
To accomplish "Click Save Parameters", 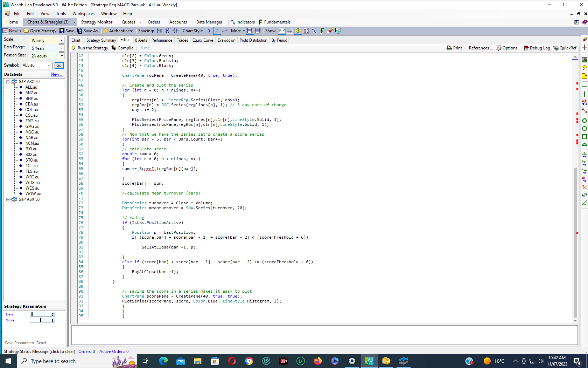I will click(x=19, y=343).
